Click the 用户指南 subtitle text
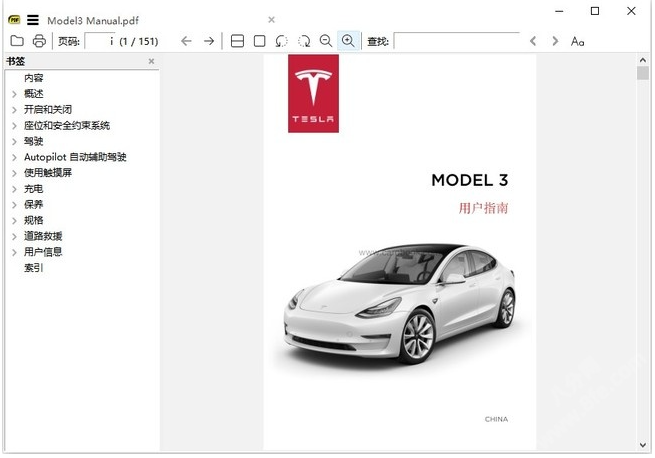 coord(483,208)
